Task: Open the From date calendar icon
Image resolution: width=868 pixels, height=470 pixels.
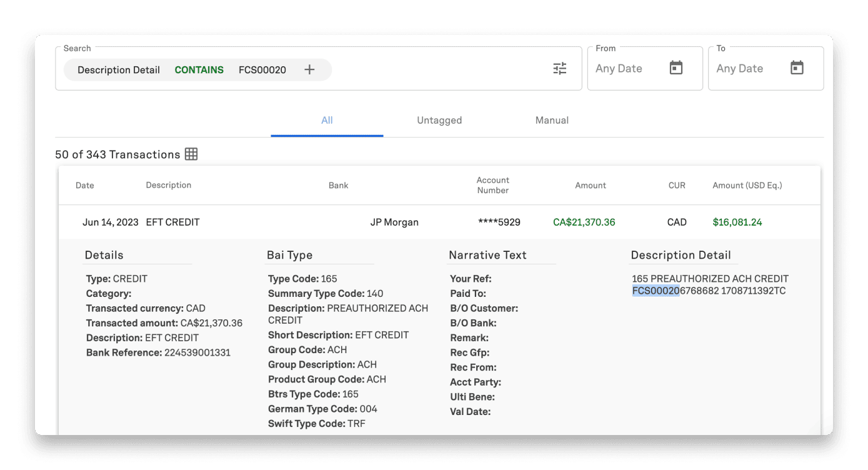Action: (676, 68)
